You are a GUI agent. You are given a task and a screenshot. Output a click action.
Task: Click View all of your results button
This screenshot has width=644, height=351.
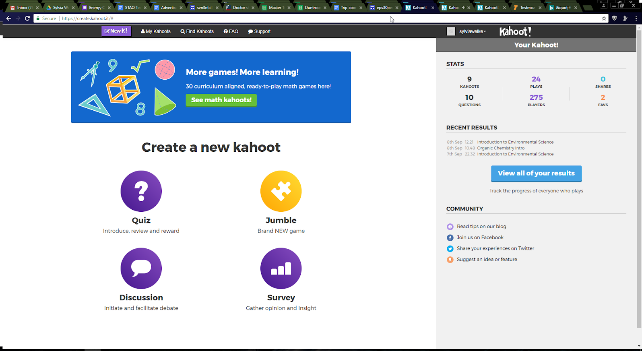536,173
